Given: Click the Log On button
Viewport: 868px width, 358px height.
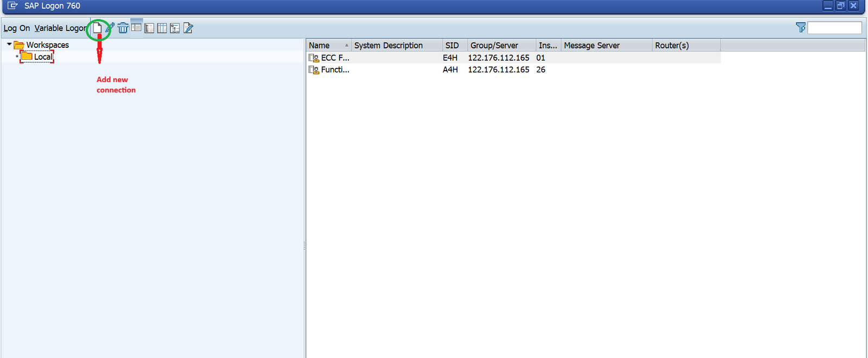Looking at the screenshot, I should (x=17, y=28).
